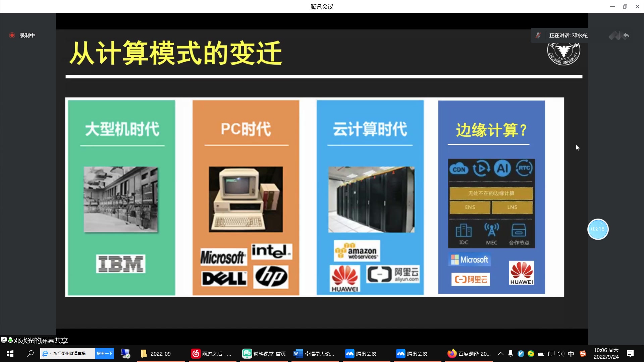
Task: Click the 录制中 recording status label
Action: [x=27, y=35]
